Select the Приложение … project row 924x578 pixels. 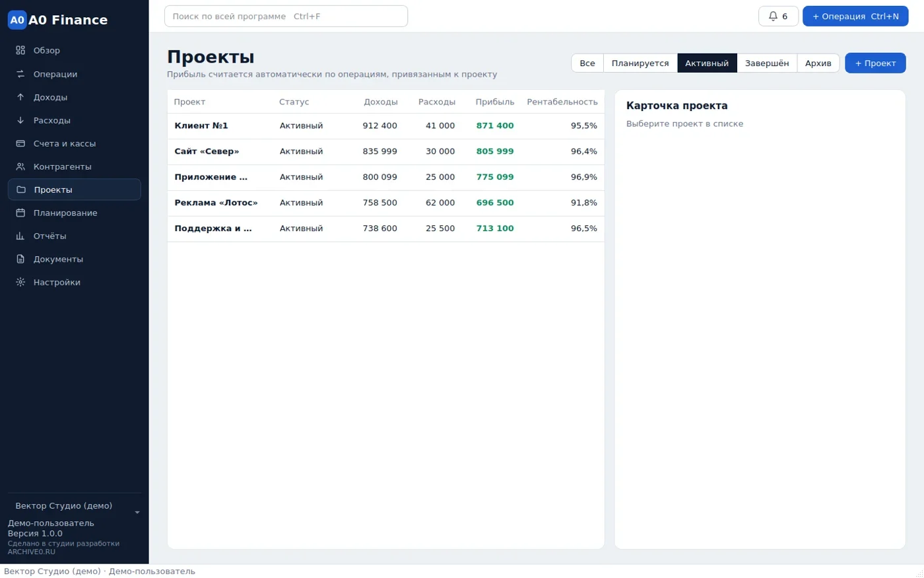386,177
